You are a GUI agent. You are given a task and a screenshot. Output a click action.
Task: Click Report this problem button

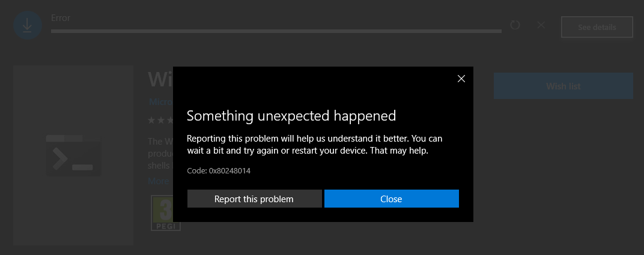pyautogui.click(x=254, y=199)
